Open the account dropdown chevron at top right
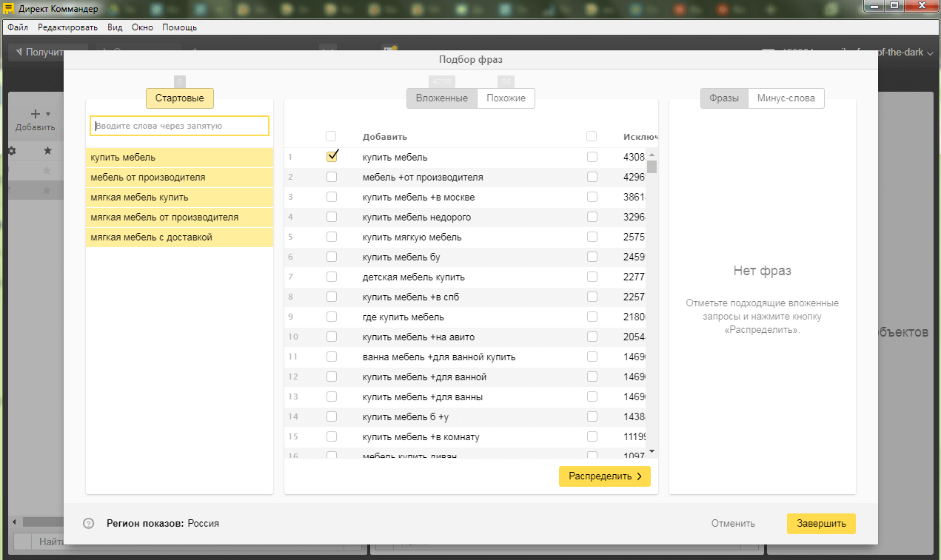Viewport: 941px width, 560px height. pyautogui.click(x=930, y=53)
